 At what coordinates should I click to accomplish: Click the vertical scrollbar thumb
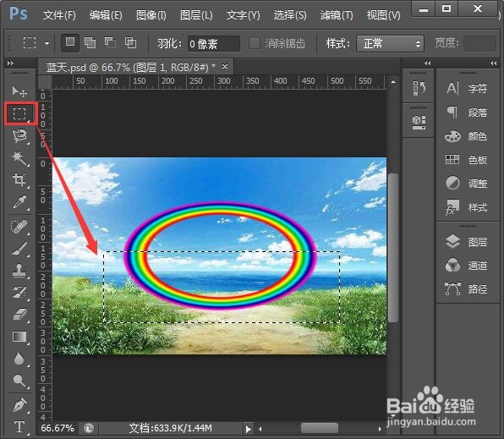pos(392,248)
